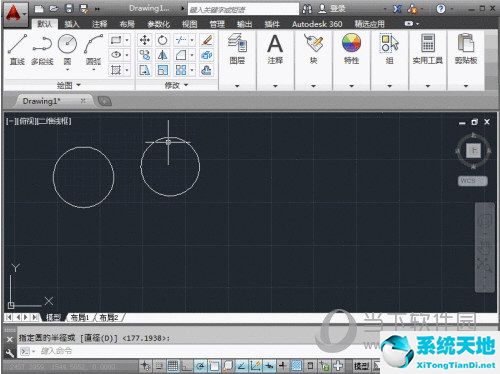This screenshot has width=500, height=374.
Task: Click the Ellipse draw tool icon
Action: 116,55
